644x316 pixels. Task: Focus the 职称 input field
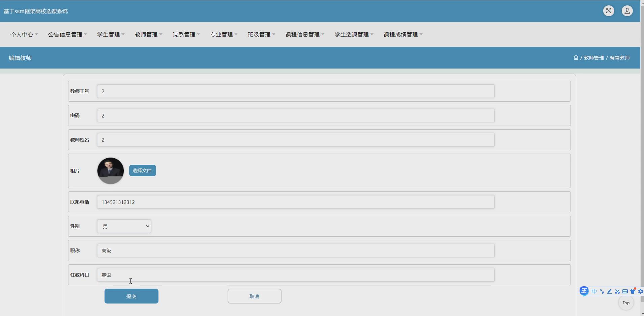[296, 251]
